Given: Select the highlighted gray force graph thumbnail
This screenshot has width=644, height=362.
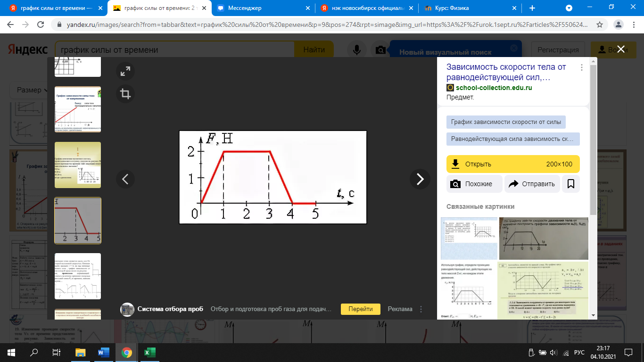Looking at the screenshot, I should [78, 221].
